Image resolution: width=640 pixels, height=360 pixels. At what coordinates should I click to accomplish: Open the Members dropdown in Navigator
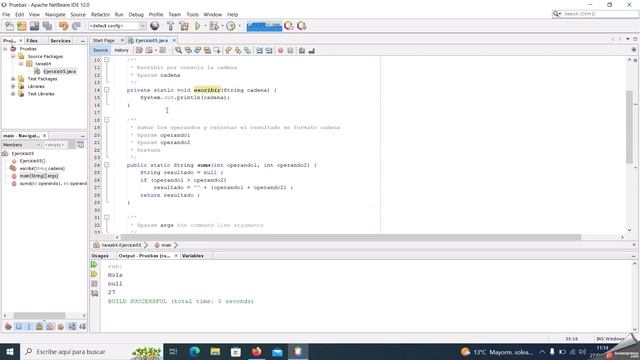click(21, 145)
